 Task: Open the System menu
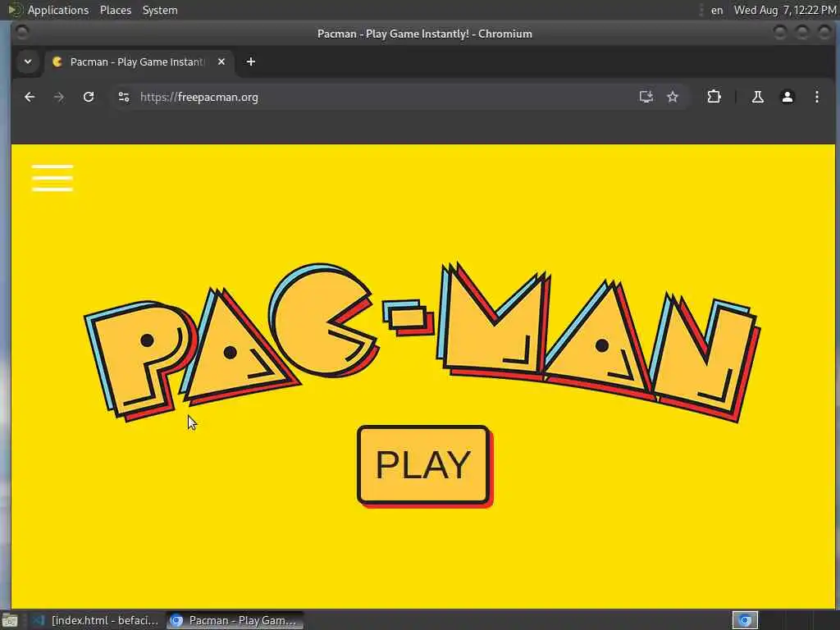pyautogui.click(x=160, y=10)
